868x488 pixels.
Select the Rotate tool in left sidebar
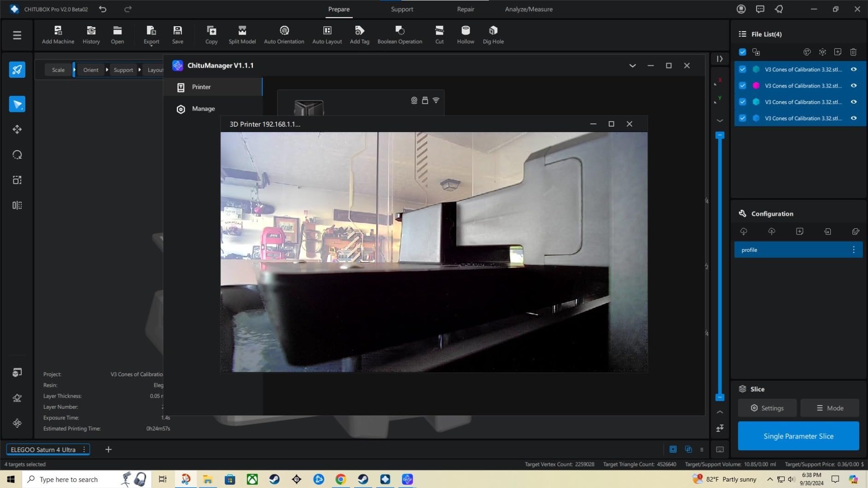pos(17,155)
